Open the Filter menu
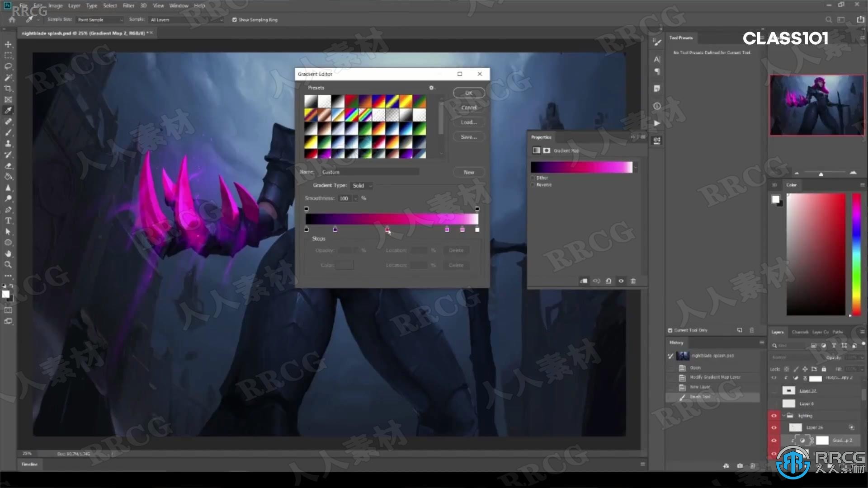Viewport: 868px width, 488px height. pyautogui.click(x=128, y=6)
